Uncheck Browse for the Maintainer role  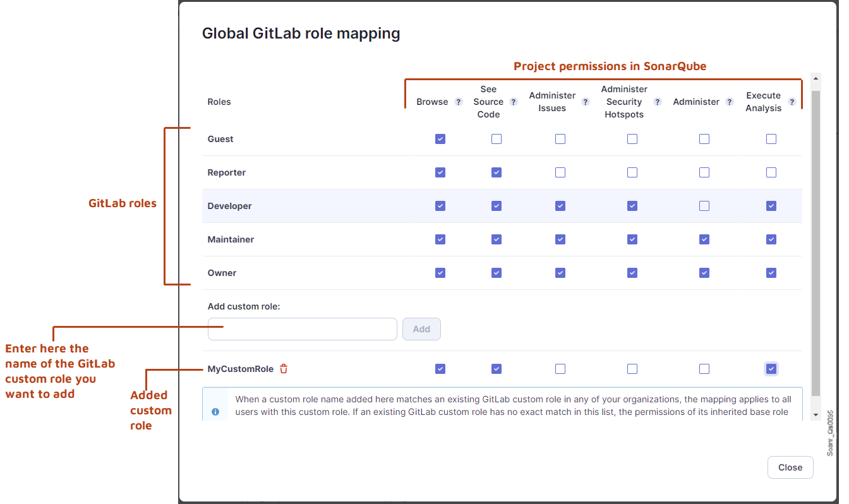[440, 239]
